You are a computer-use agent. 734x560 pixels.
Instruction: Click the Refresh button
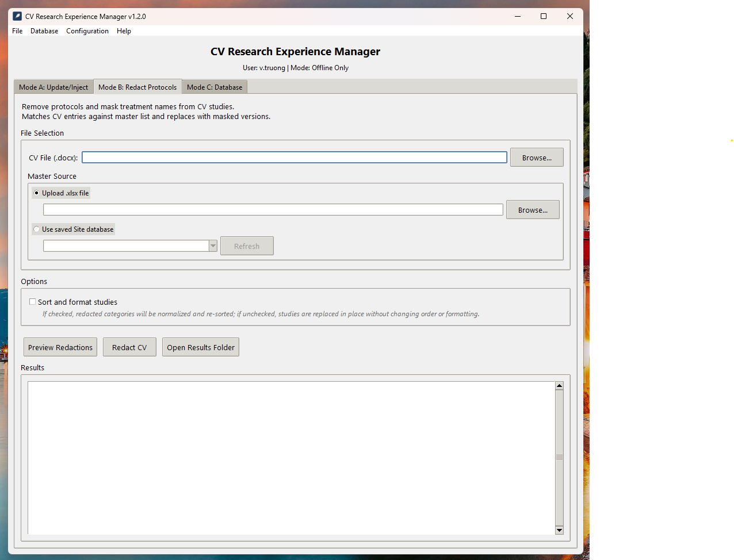click(247, 246)
